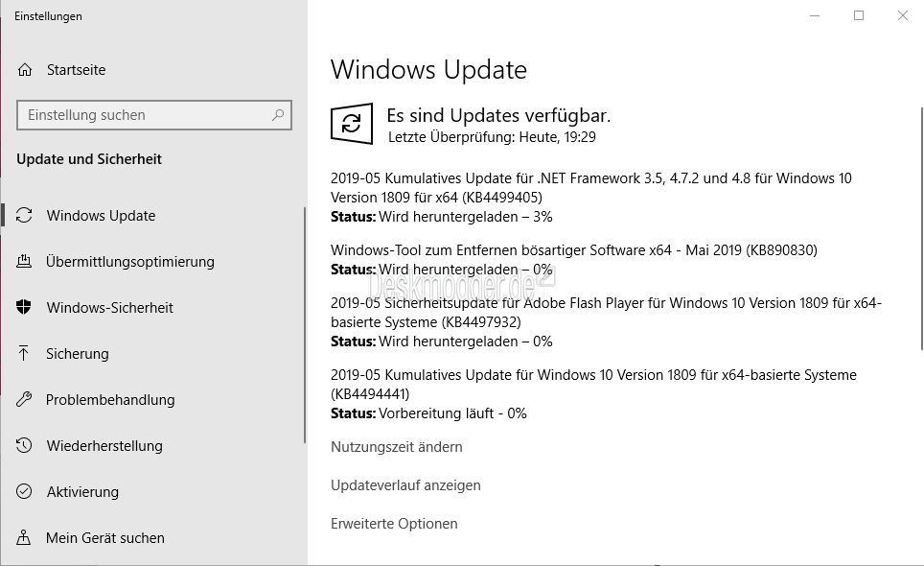Click the Sicherung upload arrow icon

click(x=24, y=353)
